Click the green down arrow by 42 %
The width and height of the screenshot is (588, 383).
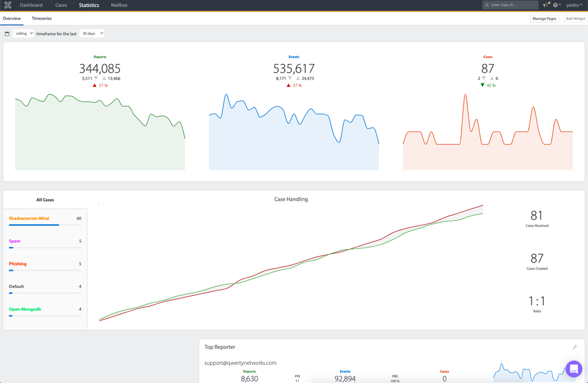(482, 85)
